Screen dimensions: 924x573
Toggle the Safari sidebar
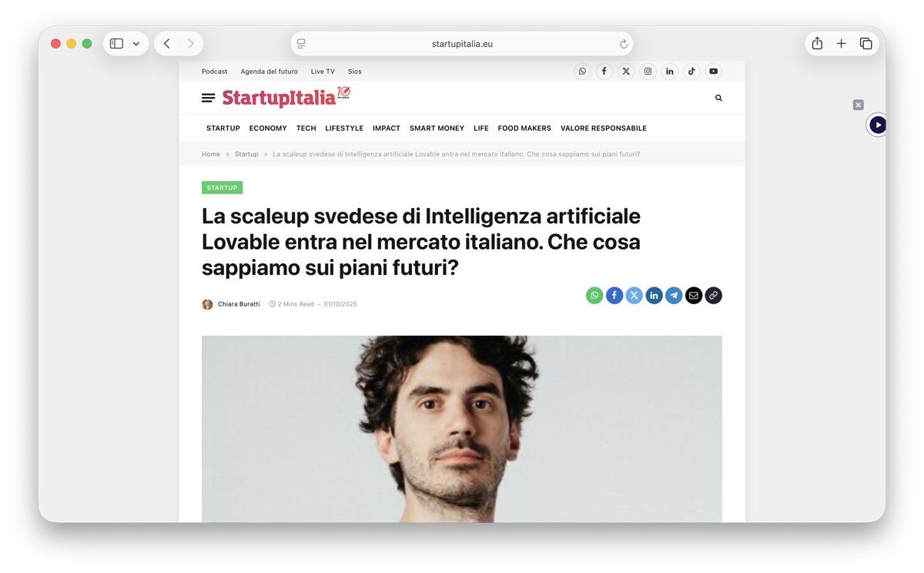pos(116,44)
